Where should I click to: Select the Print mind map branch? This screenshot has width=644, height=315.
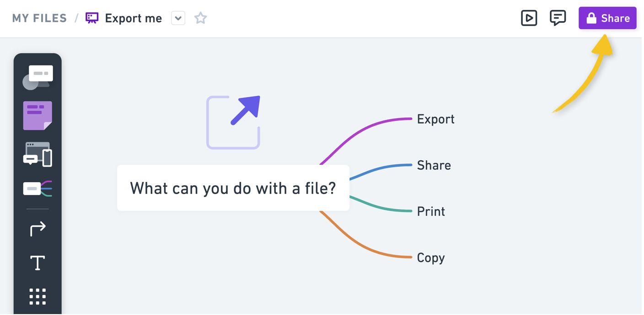click(431, 212)
